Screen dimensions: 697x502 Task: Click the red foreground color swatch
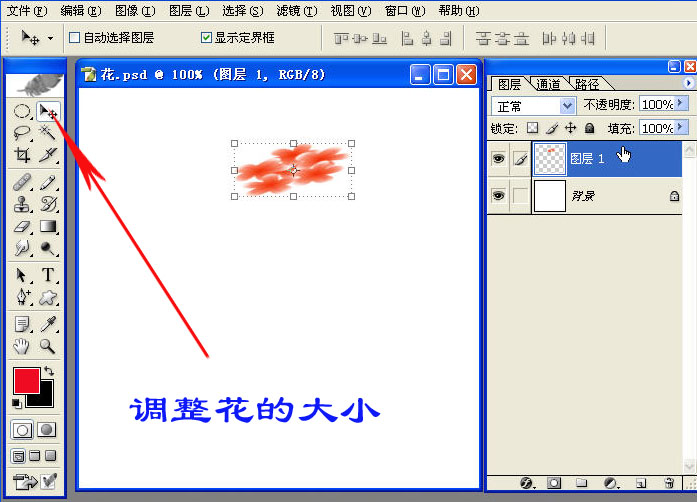pos(27,381)
